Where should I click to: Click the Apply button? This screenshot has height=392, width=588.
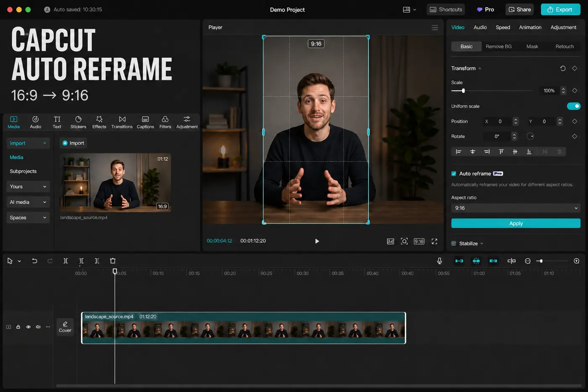516,224
